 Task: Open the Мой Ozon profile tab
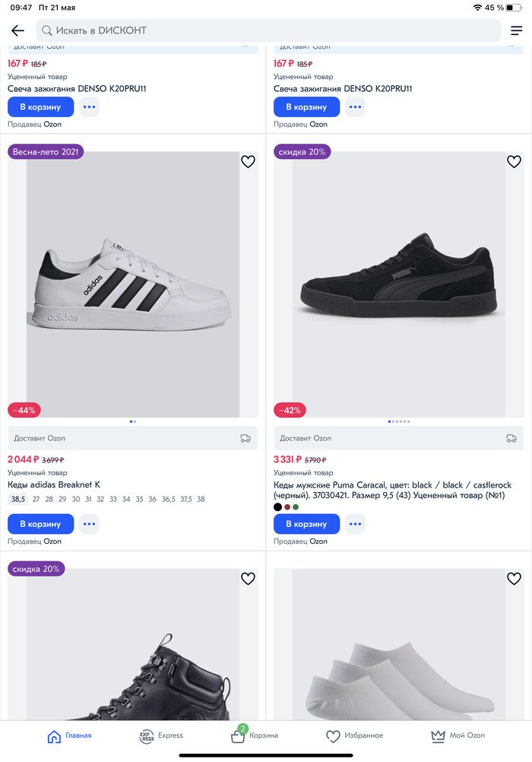(x=458, y=736)
